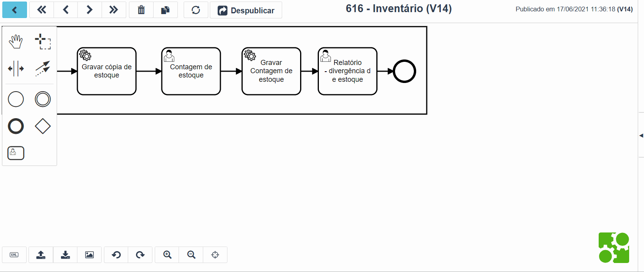Click the refresh reload icon
Screen dimensions: 644x272
(196, 10)
